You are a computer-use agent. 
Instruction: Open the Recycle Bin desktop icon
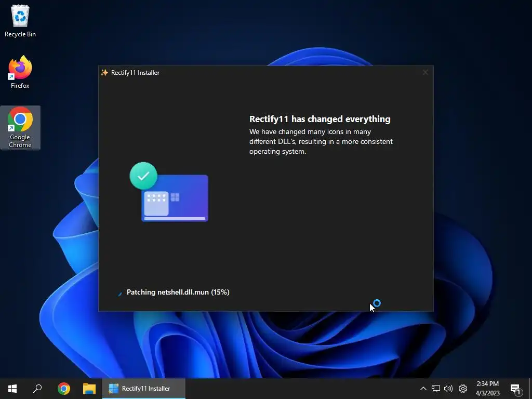20,21
